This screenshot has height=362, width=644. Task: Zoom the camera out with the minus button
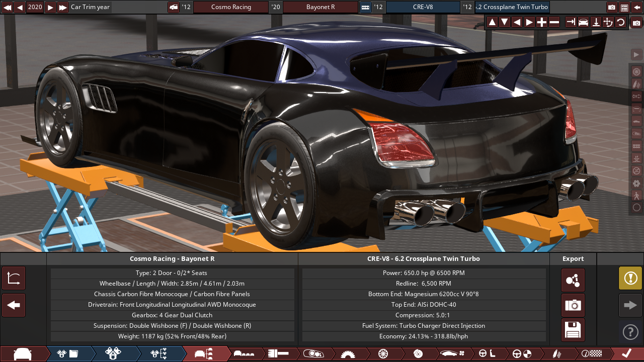(554, 22)
